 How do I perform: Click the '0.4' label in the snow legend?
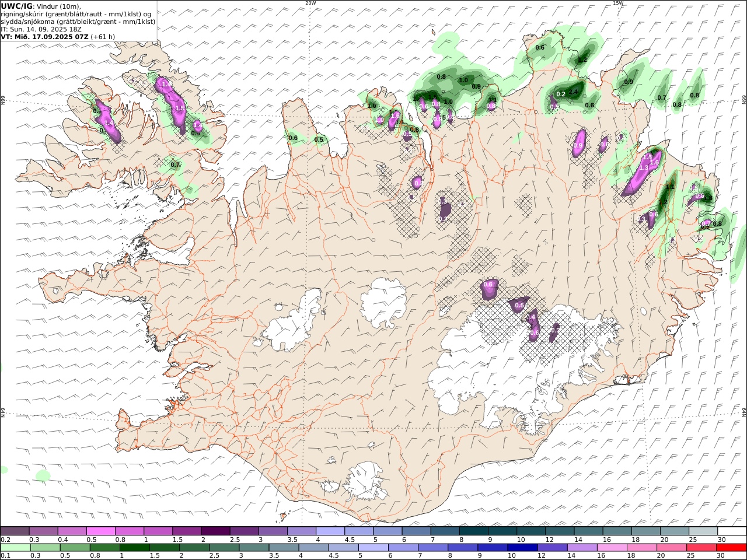click(x=63, y=540)
